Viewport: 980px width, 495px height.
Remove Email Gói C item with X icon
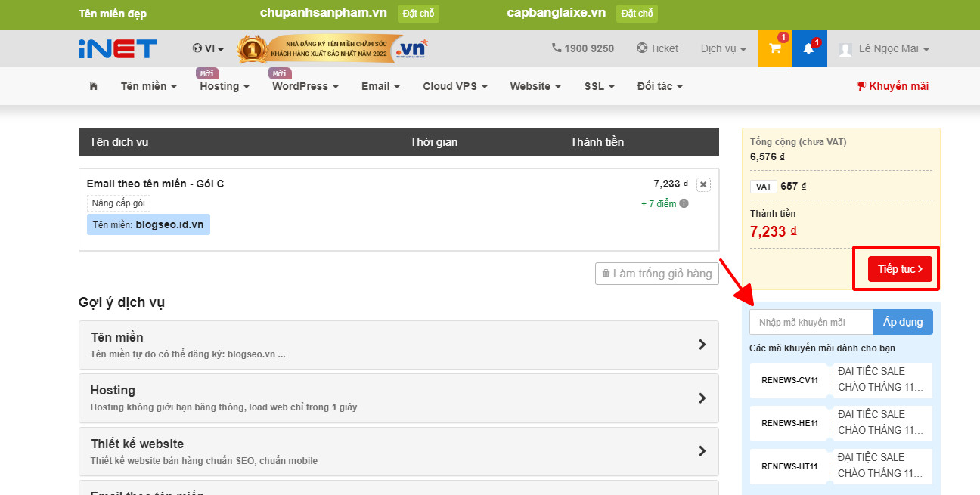[x=703, y=184]
